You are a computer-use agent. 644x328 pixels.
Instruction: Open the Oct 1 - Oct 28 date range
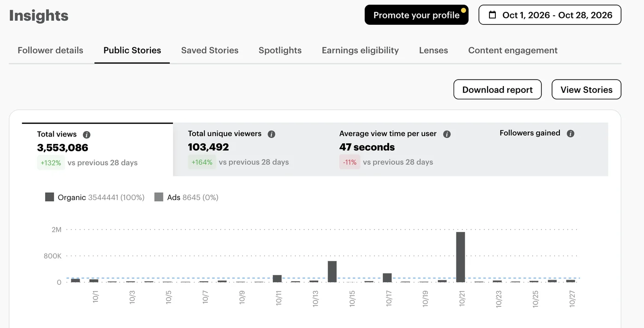coord(550,15)
